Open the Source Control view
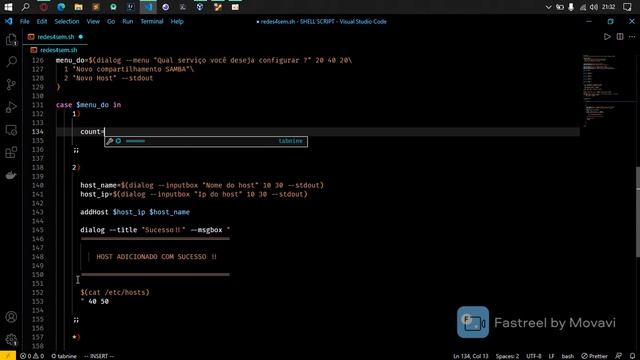This screenshot has height=360, width=640. (x=11, y=84)
